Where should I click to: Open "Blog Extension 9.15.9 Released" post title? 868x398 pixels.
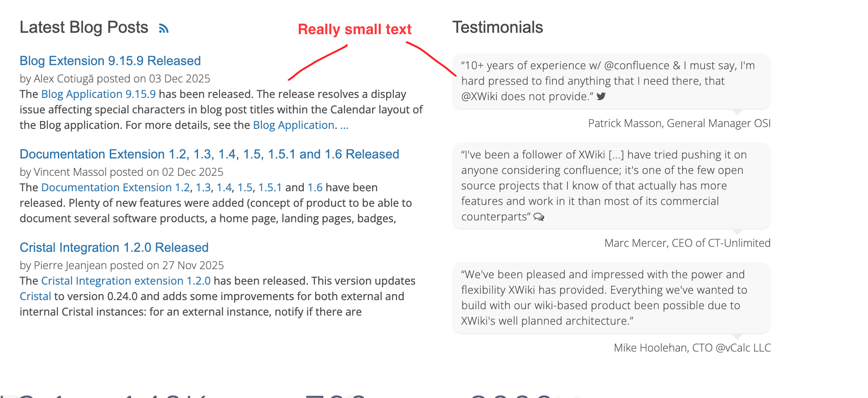click(110, 61)
